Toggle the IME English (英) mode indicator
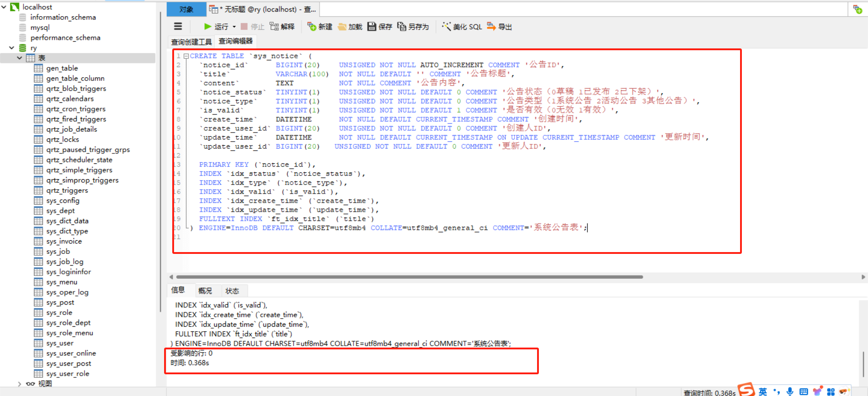 coord(763,392)
